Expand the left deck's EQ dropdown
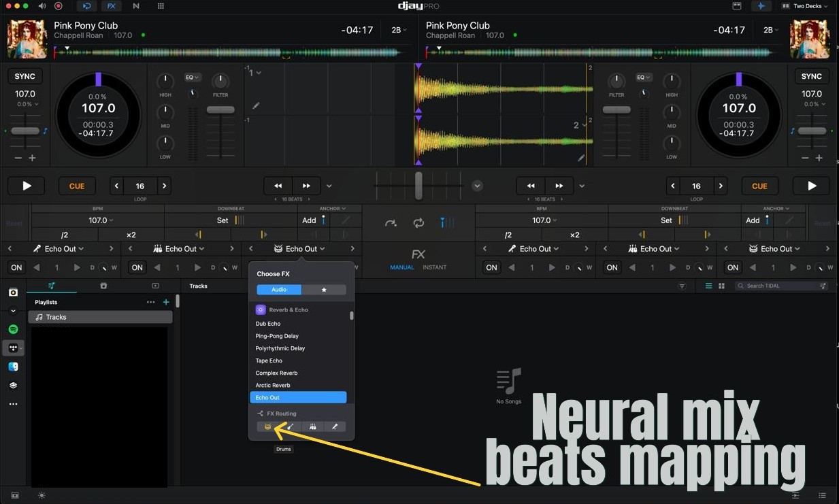Screen dimensions: 839x504 point(193,78)
